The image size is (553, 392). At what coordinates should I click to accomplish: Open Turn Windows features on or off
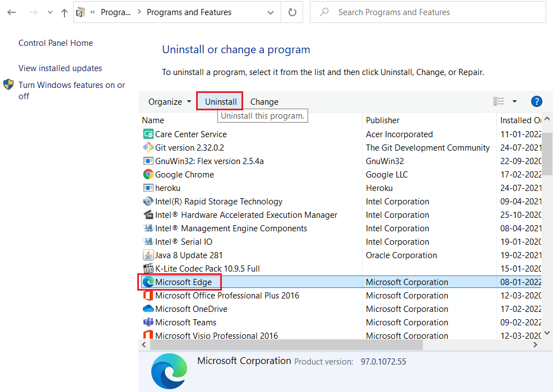pyautogui.click(x=72, y=90)
